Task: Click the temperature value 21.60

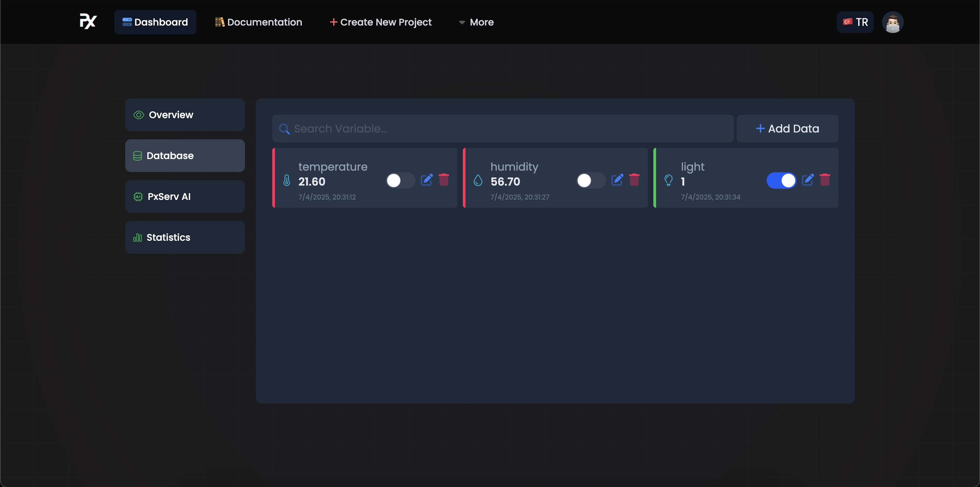Action: 312,182
